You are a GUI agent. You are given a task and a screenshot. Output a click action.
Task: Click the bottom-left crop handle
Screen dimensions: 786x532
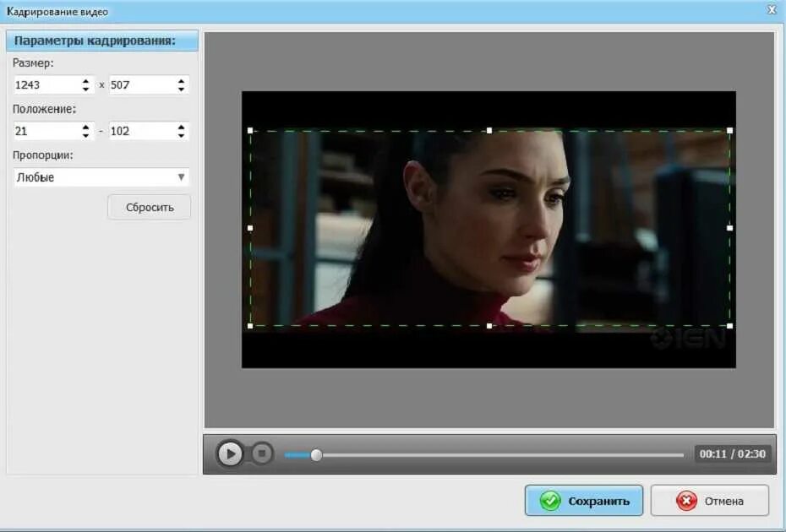(x=250, y=326)
